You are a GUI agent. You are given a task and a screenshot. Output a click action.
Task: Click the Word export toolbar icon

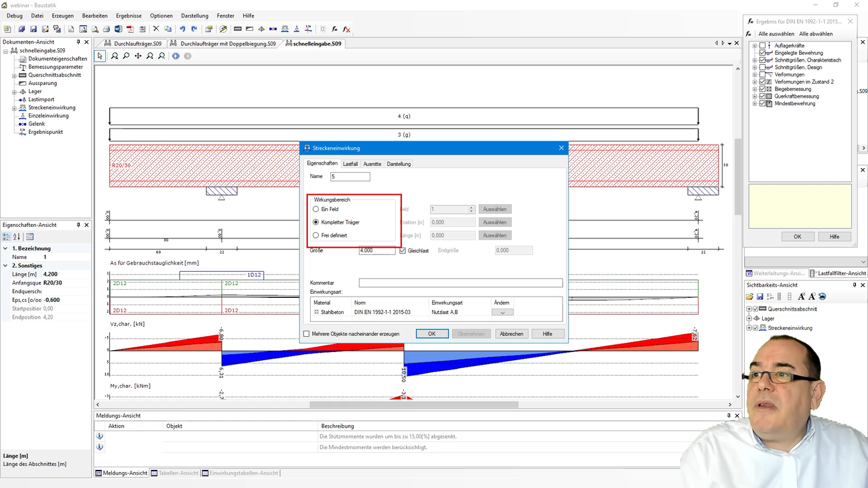tap(119, 29)
